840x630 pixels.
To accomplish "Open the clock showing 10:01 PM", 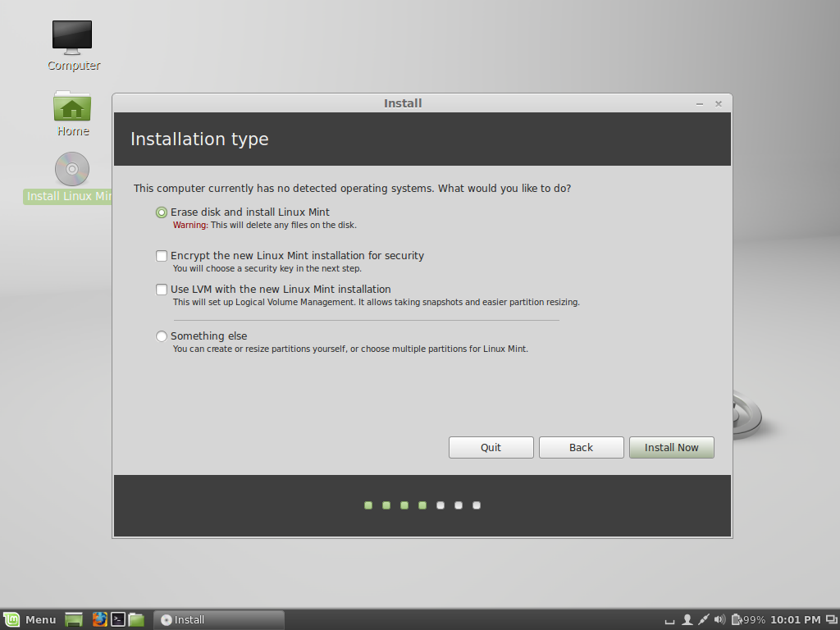I will 796,620.
